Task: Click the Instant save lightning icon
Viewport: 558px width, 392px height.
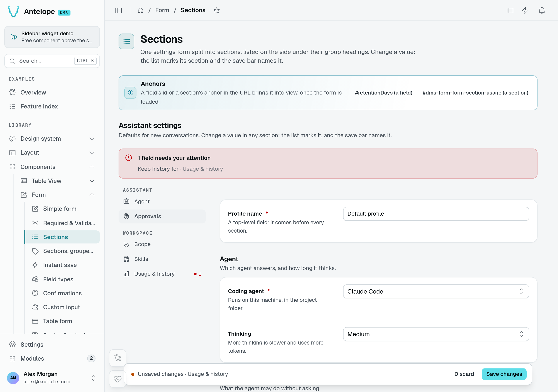Action: coord(35,265)
